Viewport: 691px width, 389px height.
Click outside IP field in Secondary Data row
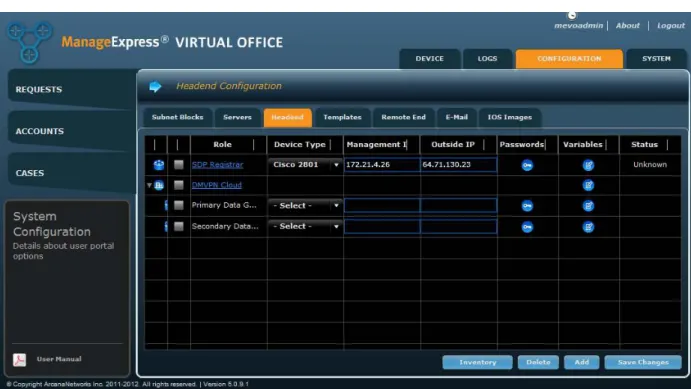458,226
